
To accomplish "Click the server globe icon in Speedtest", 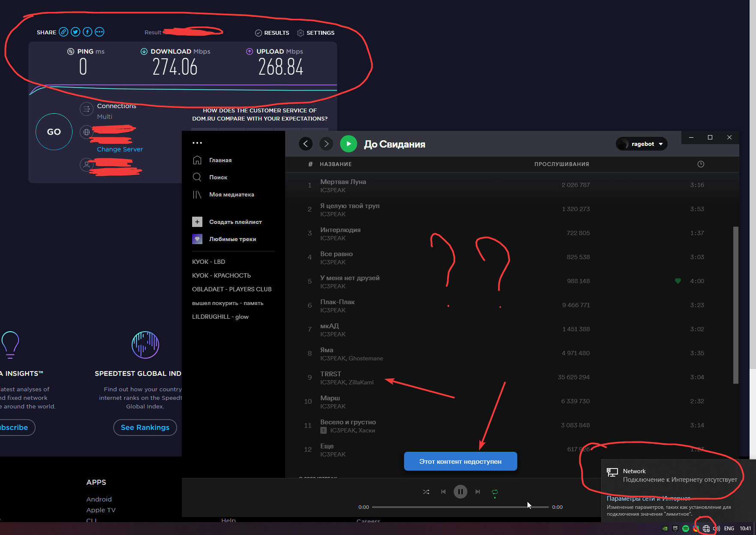I will point(87,132).
